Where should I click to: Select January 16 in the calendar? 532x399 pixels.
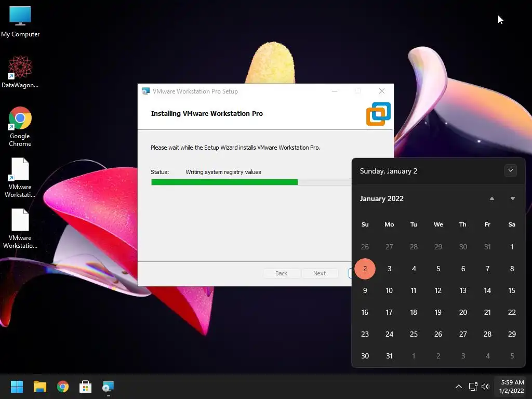coord(365,312)
